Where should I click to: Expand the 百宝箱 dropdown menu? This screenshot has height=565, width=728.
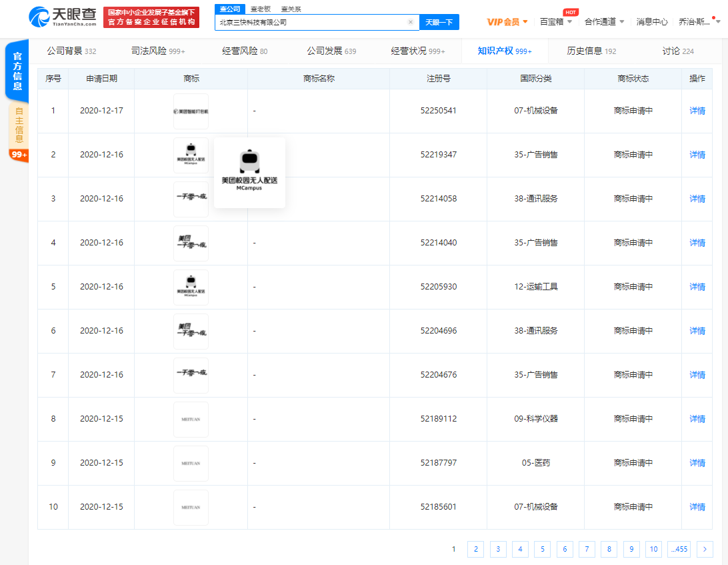coord(555,21)
